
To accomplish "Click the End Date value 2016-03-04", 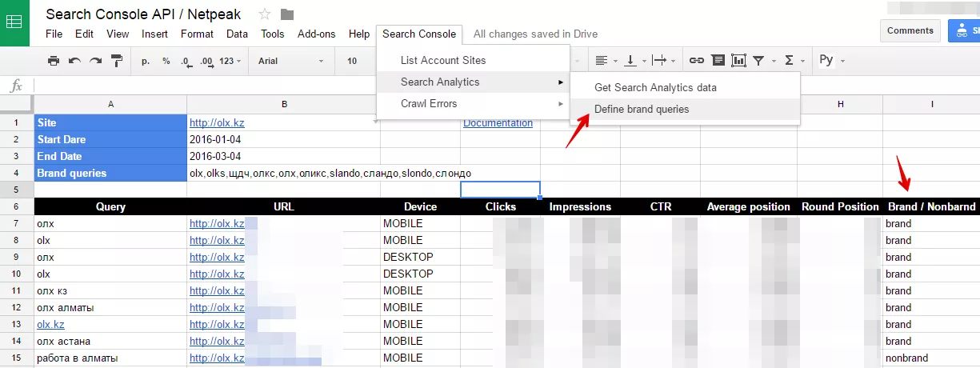I will [x=283, y=156].
